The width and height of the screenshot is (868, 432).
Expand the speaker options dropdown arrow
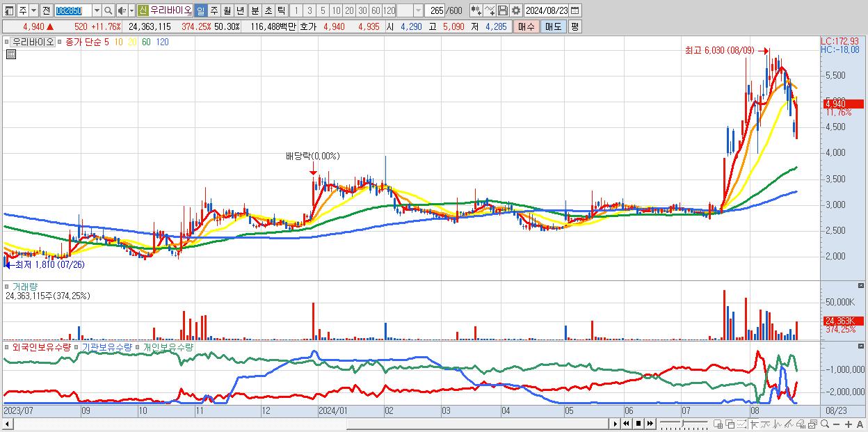131,10
